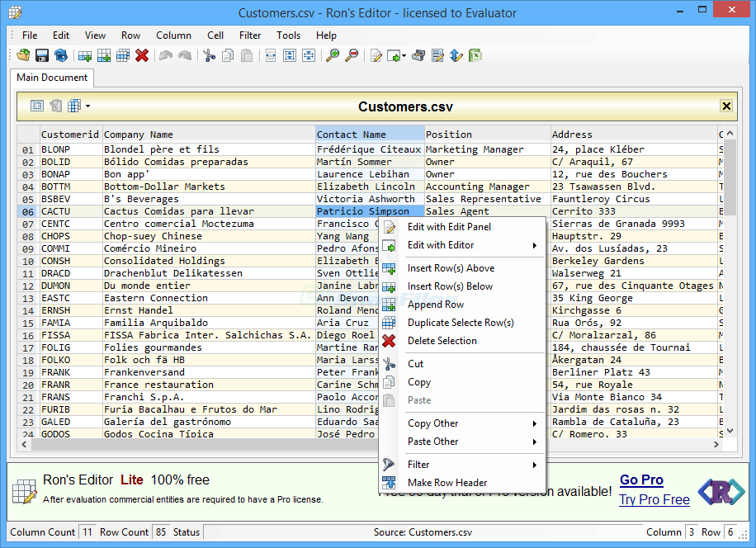Save the document with the floppy disk icon

click(x=42, y=55)
